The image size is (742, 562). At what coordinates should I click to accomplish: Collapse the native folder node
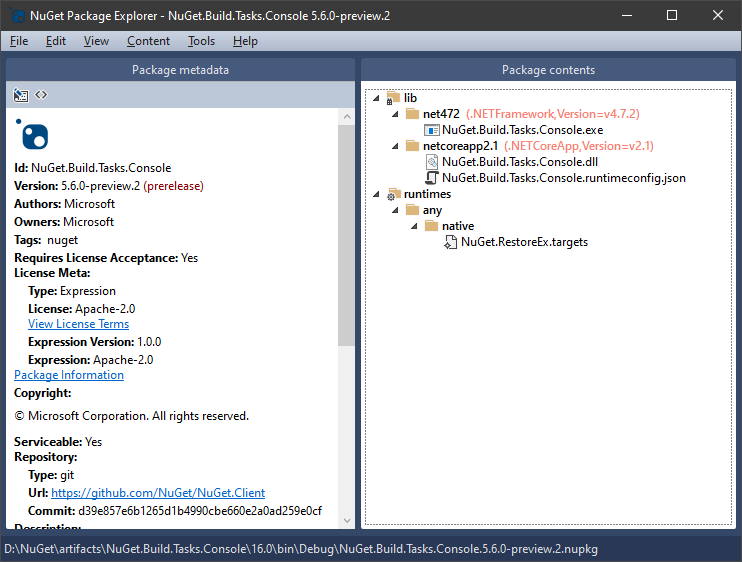(414, 226)
